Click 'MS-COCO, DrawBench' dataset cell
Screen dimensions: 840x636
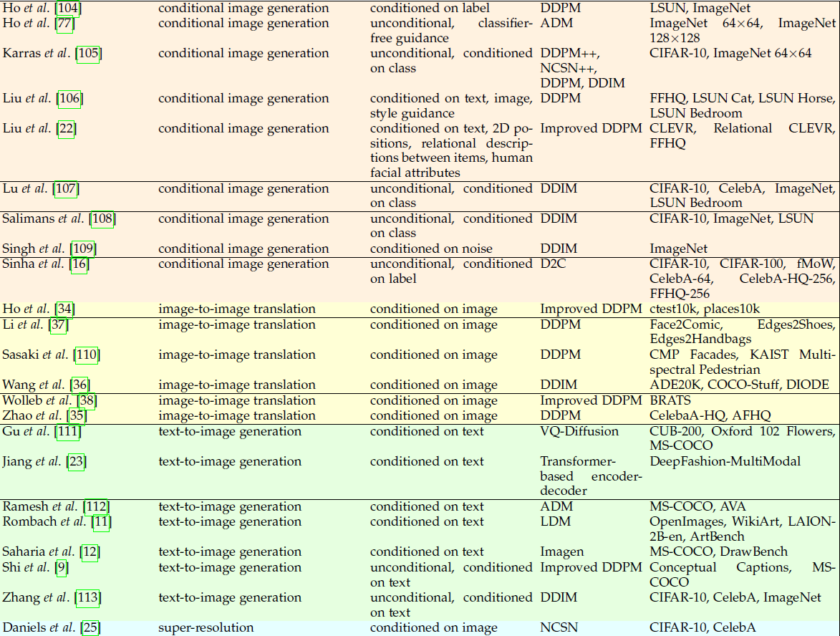718,551
